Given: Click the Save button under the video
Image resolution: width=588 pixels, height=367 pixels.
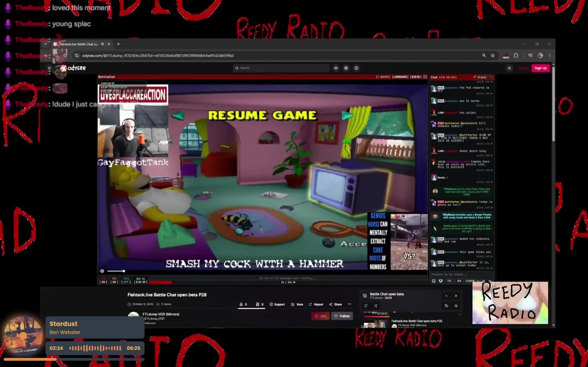Looking at the screenshot, I should coord(297,304).
